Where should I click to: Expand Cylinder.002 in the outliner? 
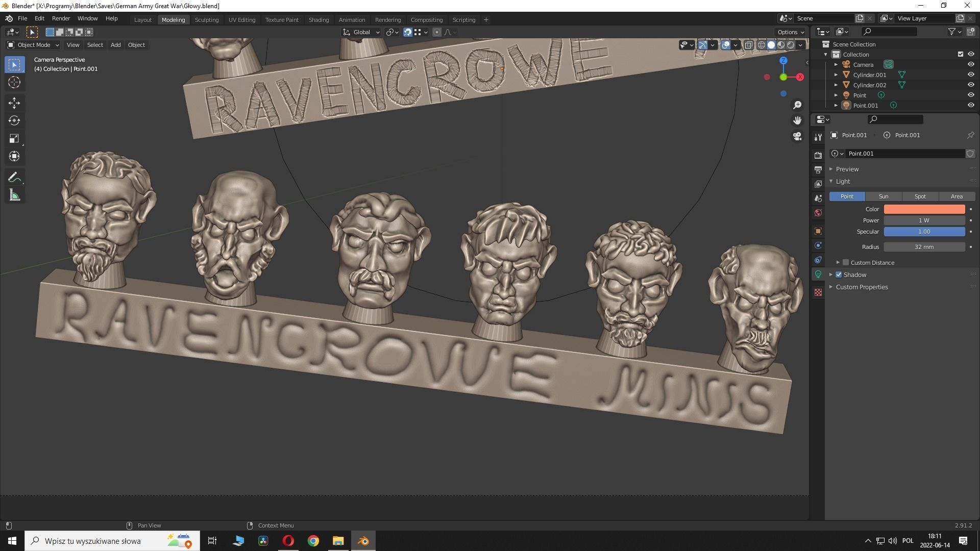(836, 85)
